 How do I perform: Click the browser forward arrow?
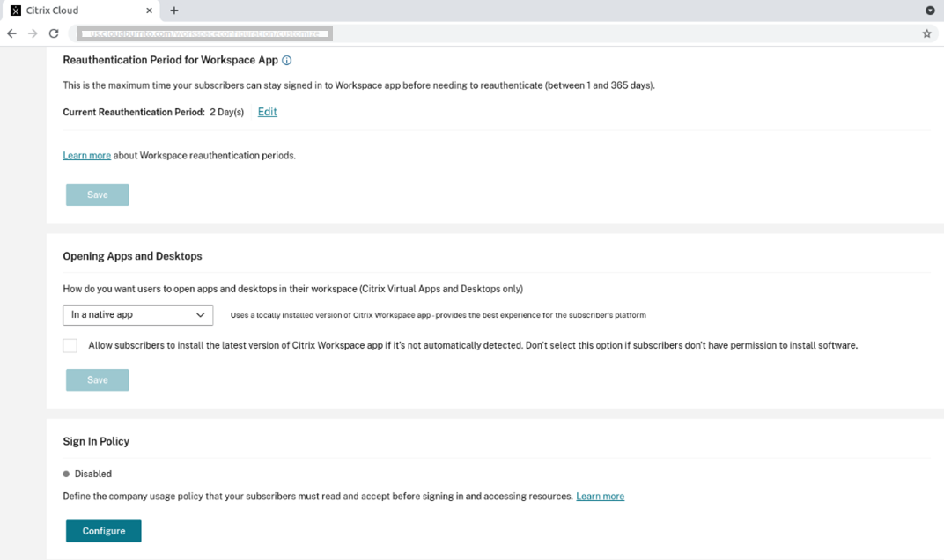tap(33, 33)
